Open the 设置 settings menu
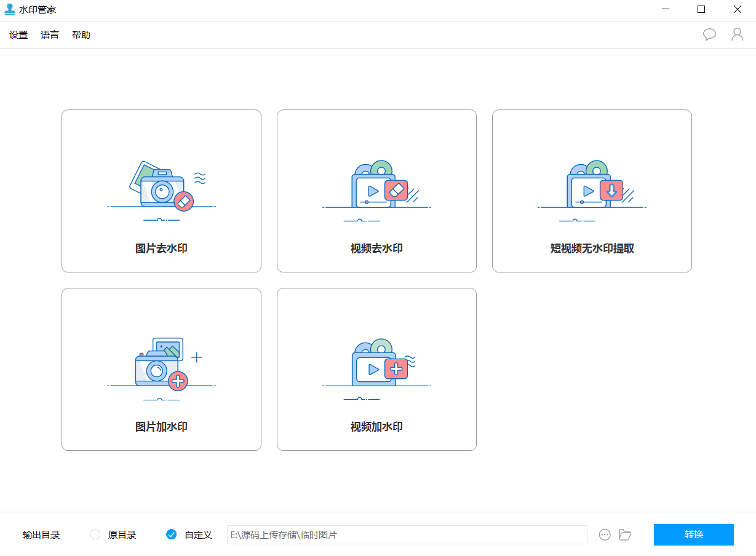The width and height of the screenshot is (756, 556). (18, 34)
